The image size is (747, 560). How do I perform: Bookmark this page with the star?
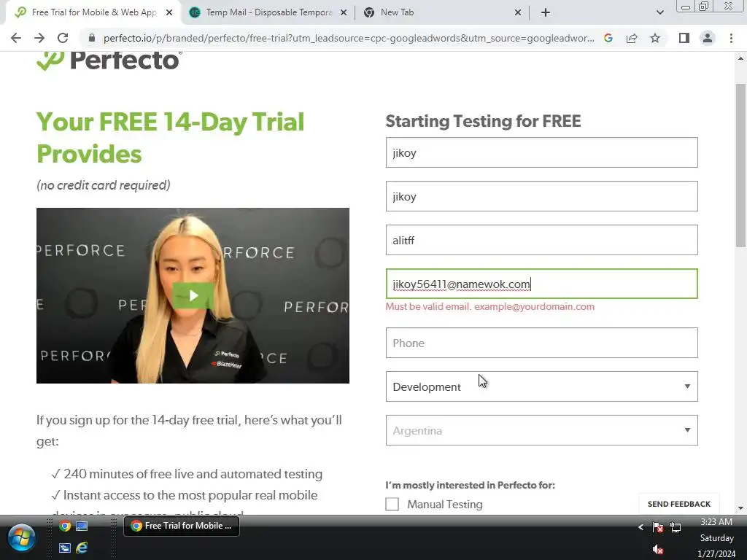coord(655,38)
